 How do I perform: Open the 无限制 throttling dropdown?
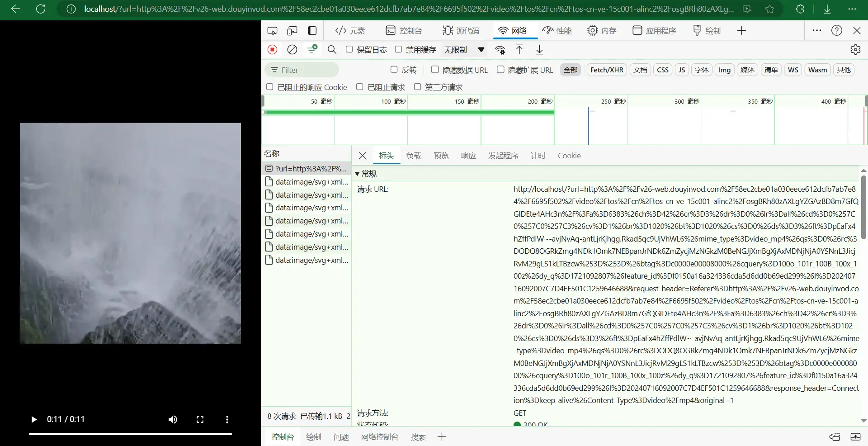pos(464,50)
